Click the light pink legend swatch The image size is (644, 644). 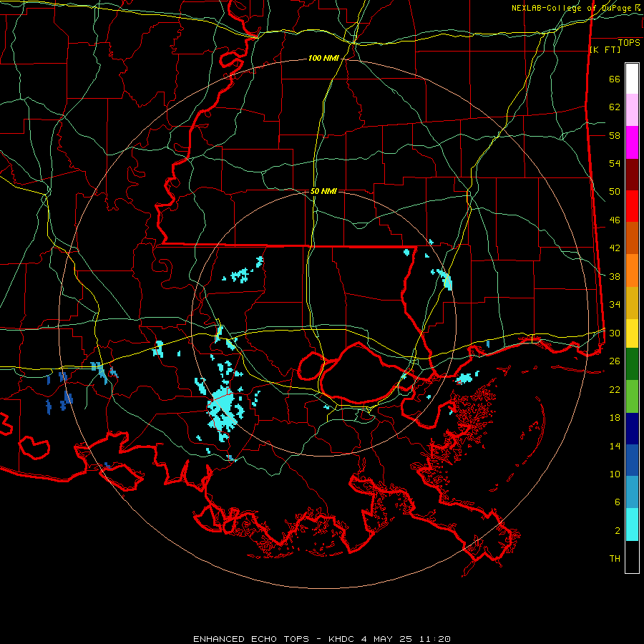pyautogui.click(x=632, y=109)
